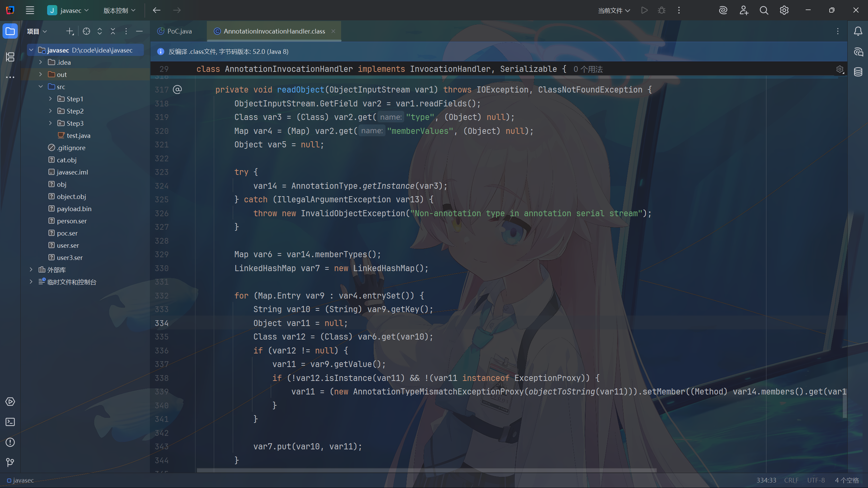Open the Database tool window
The image size is (868, 488).
(858, 72)
